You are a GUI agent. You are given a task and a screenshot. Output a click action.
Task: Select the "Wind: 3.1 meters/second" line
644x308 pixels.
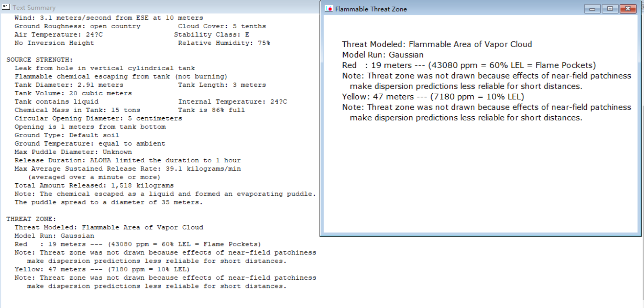click(109, 18)
